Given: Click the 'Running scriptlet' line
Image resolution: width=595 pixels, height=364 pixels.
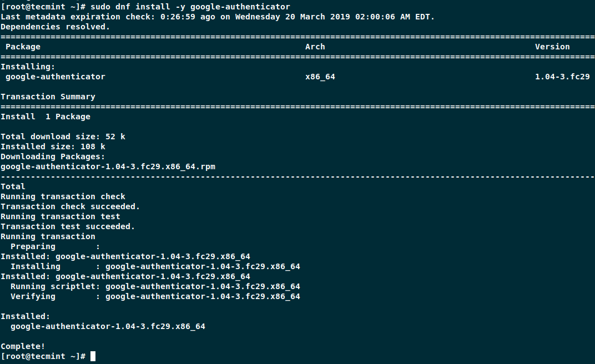Looking at the screenshot, I should pos(155,286).
